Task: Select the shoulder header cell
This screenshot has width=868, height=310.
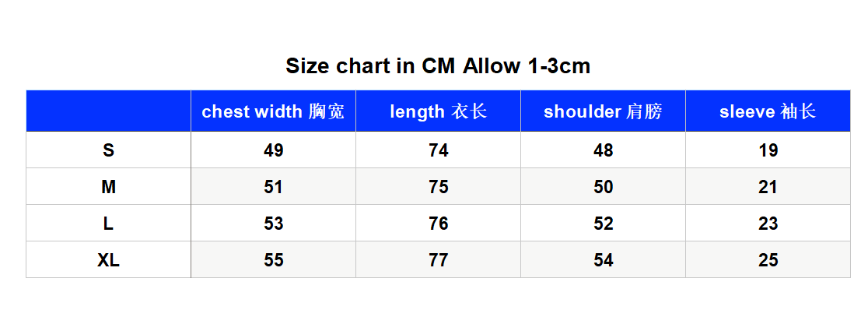Action: point(604,111)
